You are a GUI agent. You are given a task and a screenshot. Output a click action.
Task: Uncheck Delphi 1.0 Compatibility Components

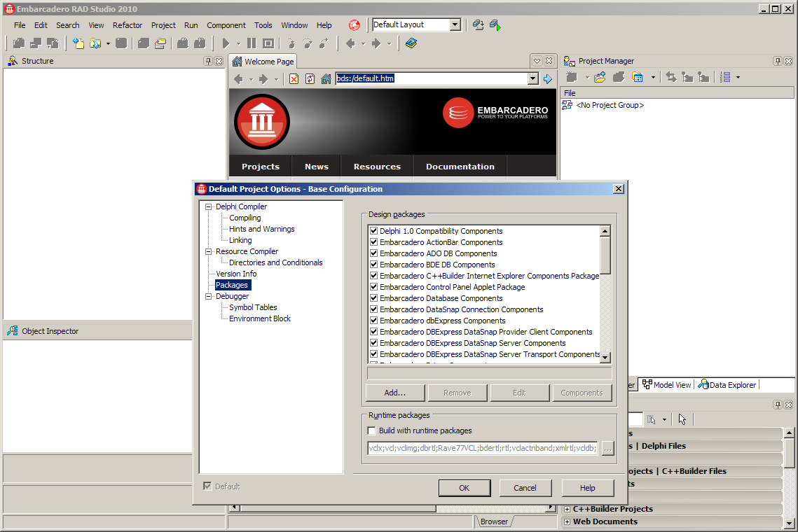click(x=373, y=231)
